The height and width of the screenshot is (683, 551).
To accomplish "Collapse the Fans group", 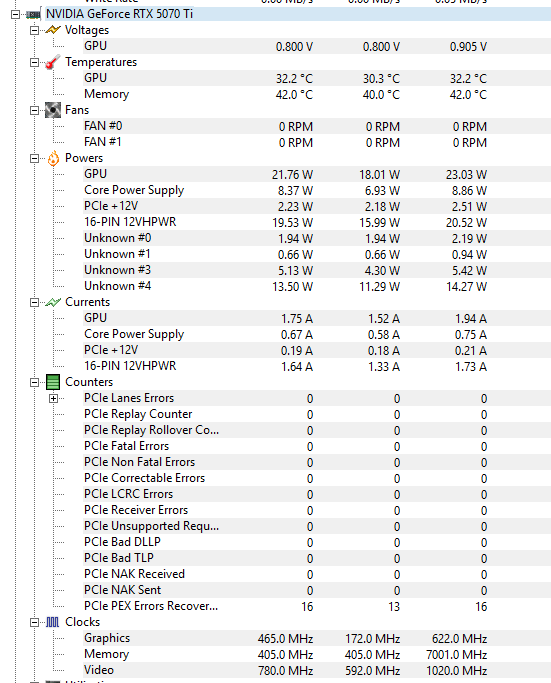I will coord(34,110).
